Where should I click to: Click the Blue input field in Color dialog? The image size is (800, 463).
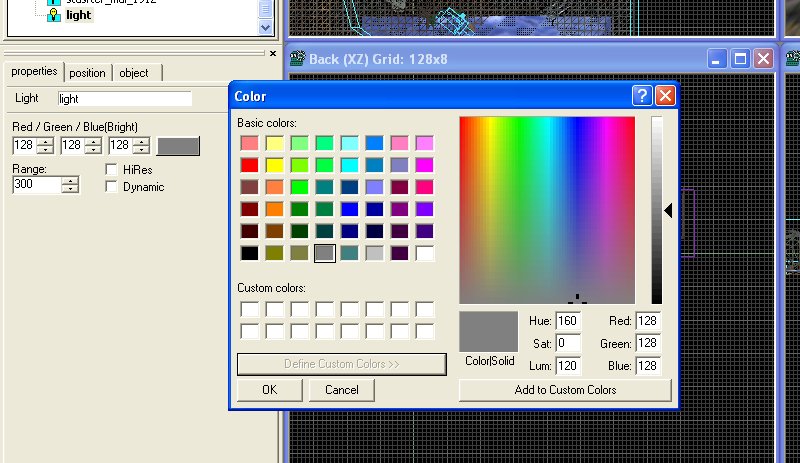(648, 365)
